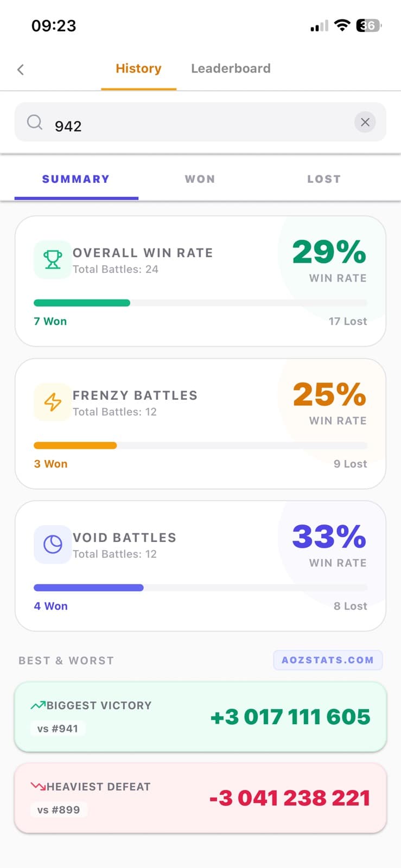
Task: Select the History tab
Action: (138, 69)
